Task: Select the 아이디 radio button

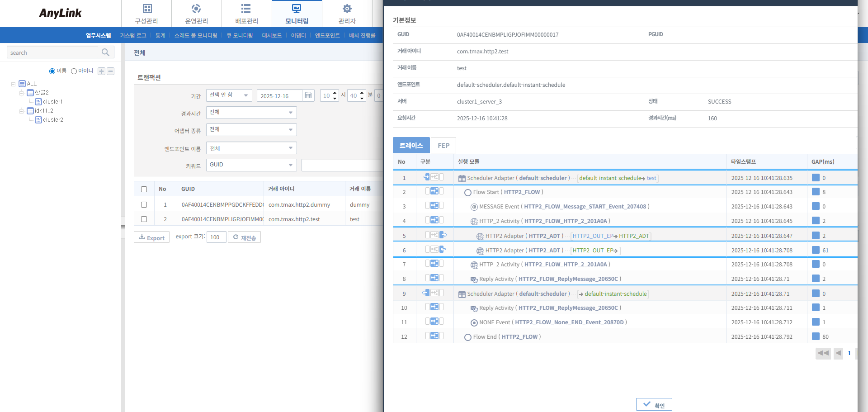Action: (74, 71)
